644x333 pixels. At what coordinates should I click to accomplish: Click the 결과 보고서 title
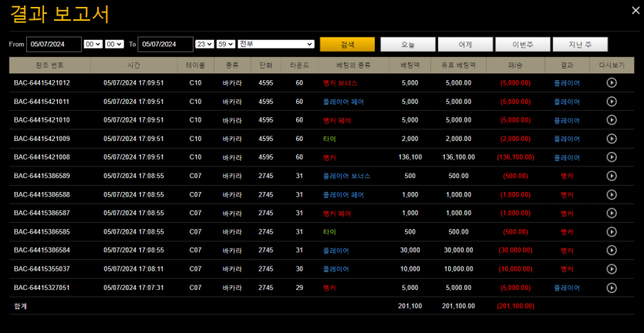coord(59,15)
